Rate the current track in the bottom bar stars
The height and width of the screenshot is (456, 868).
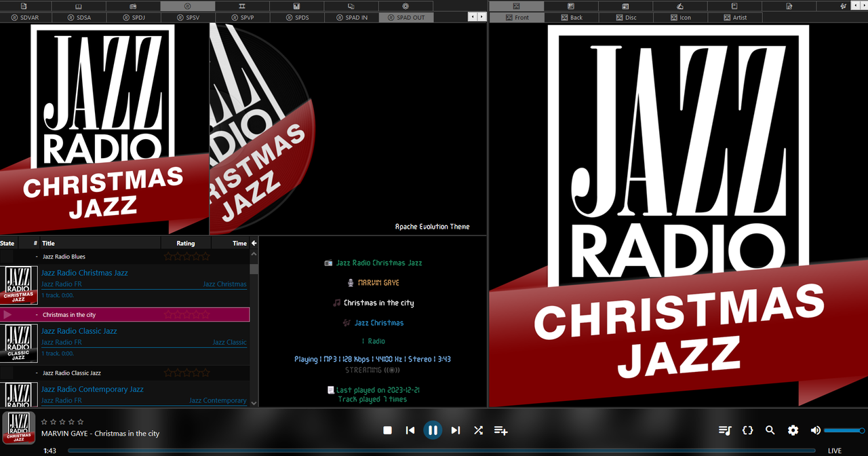pyautogui.click(x=62, y=422)
